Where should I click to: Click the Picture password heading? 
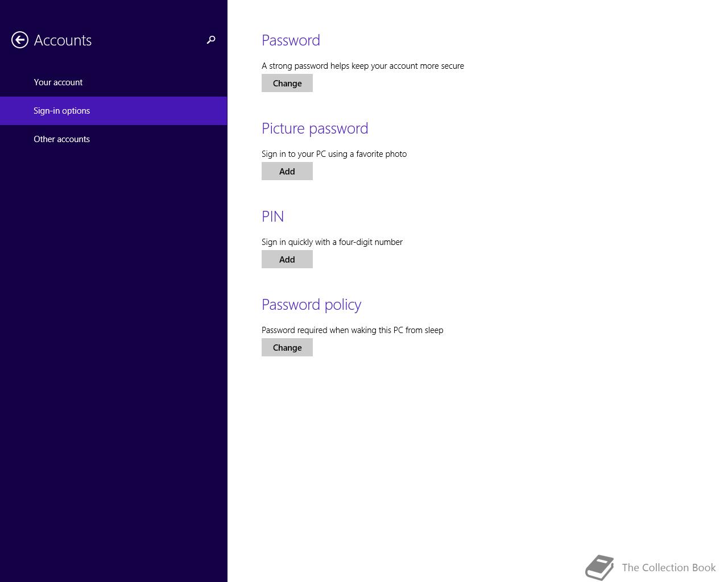click(315, 128)
